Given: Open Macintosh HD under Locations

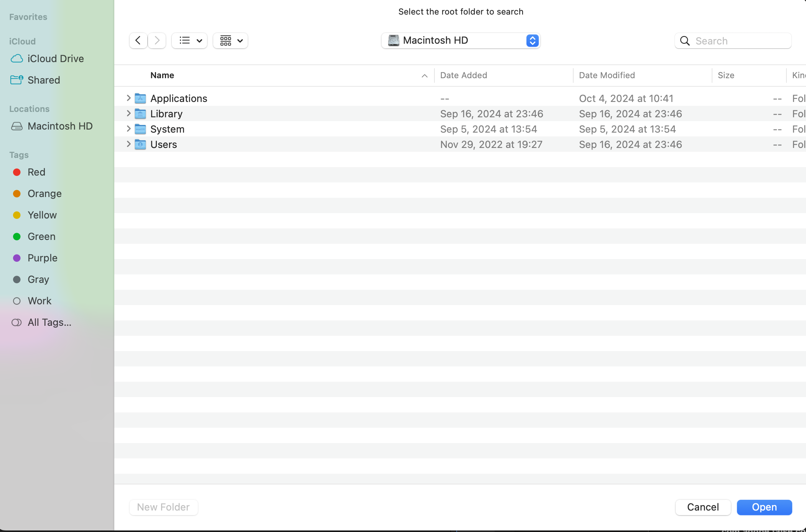Looking at the screenshot, I should coord(60,126).
